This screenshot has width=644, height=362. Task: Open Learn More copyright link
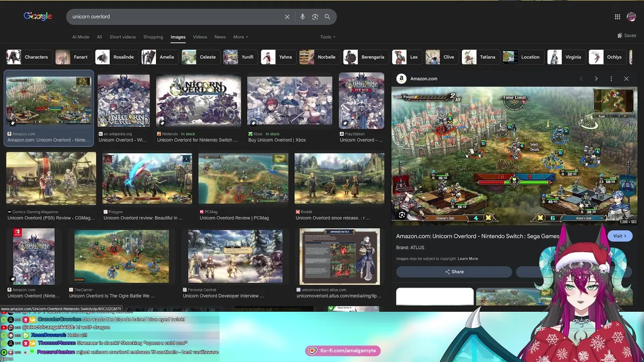[x=467, y=258]
